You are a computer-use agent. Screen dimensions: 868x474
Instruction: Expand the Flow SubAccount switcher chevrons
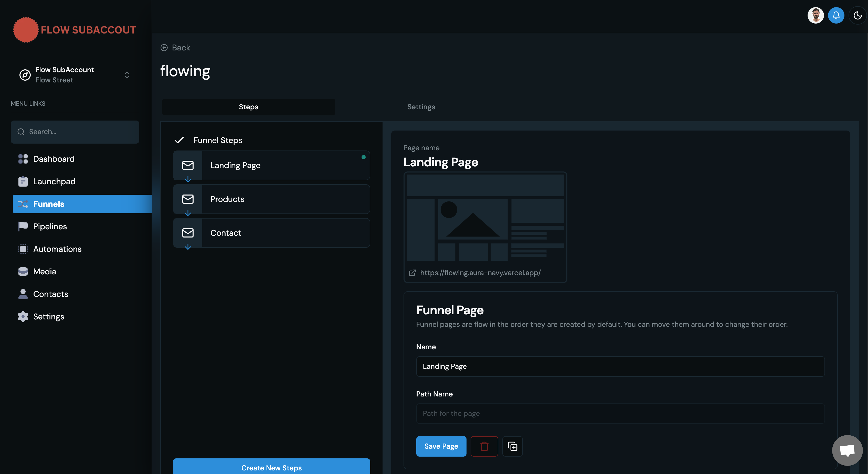(127, 75)
